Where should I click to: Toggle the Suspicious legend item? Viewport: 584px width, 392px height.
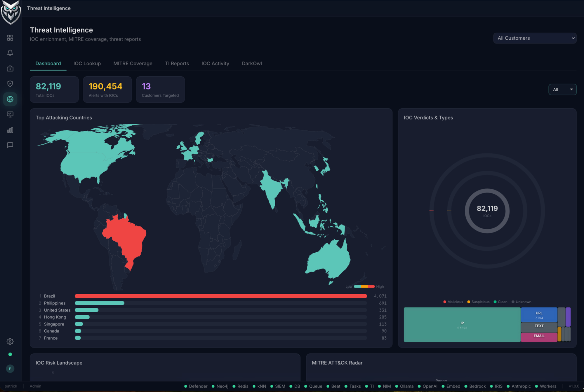coord(478,302)
